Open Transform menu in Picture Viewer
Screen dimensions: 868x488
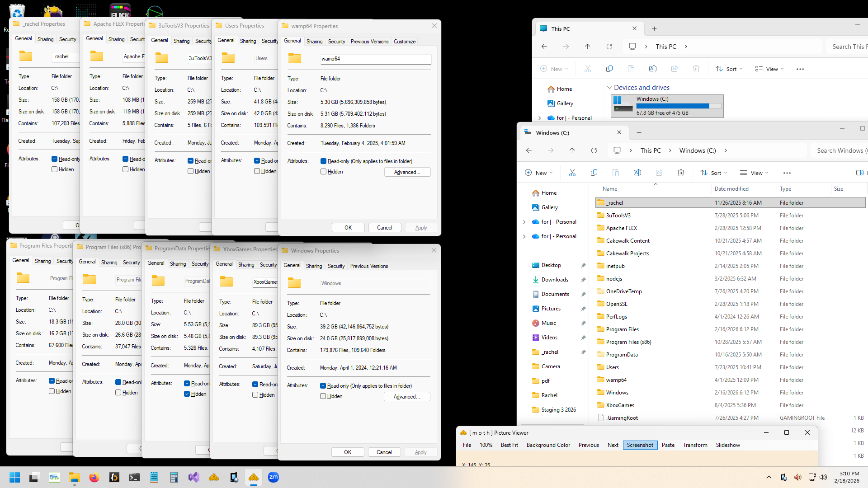point(695,445)
